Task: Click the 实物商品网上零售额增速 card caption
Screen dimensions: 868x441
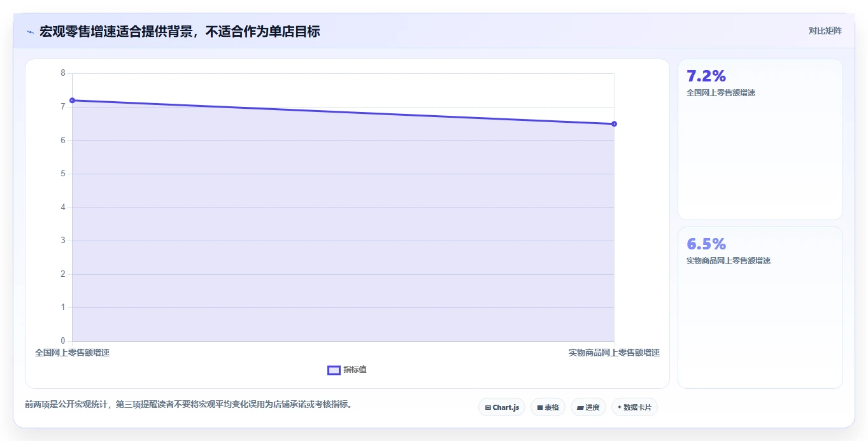Action: [x=729, y=261]
